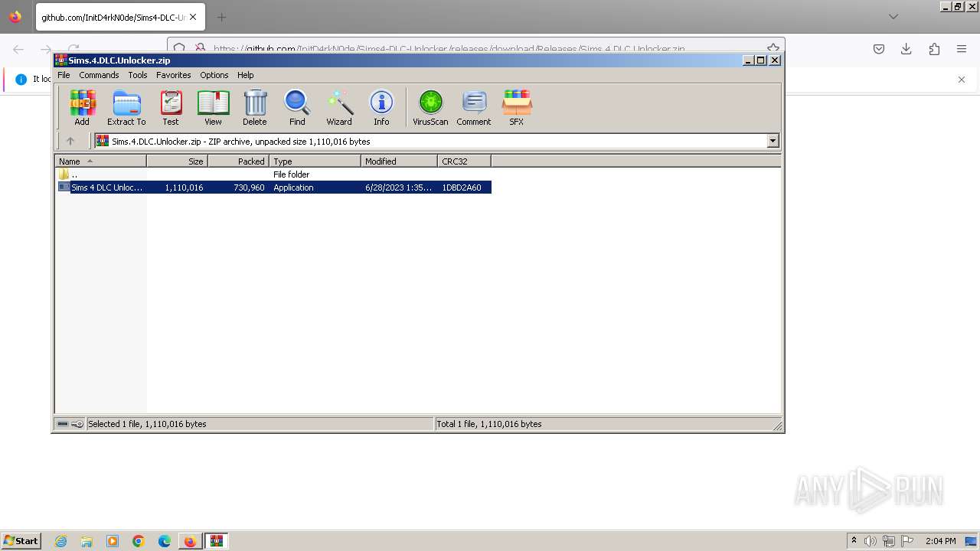Launch the Wizard tool

[x=339, y=107]
